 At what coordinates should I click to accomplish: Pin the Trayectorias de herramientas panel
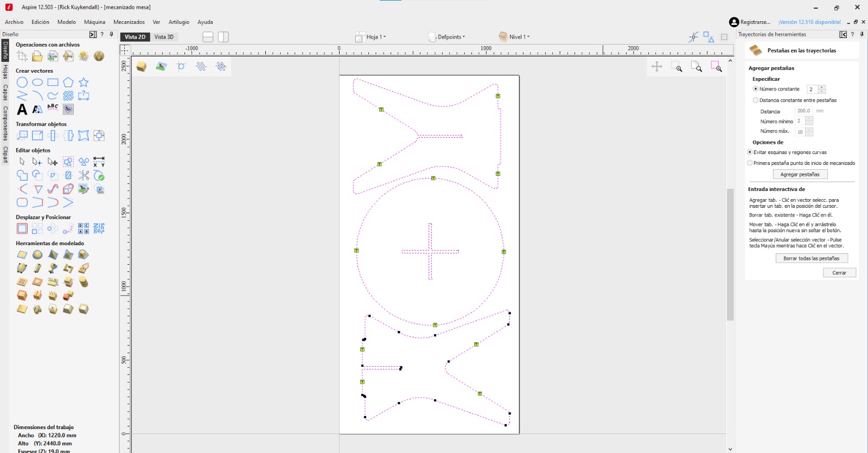(x=862, y=34)
